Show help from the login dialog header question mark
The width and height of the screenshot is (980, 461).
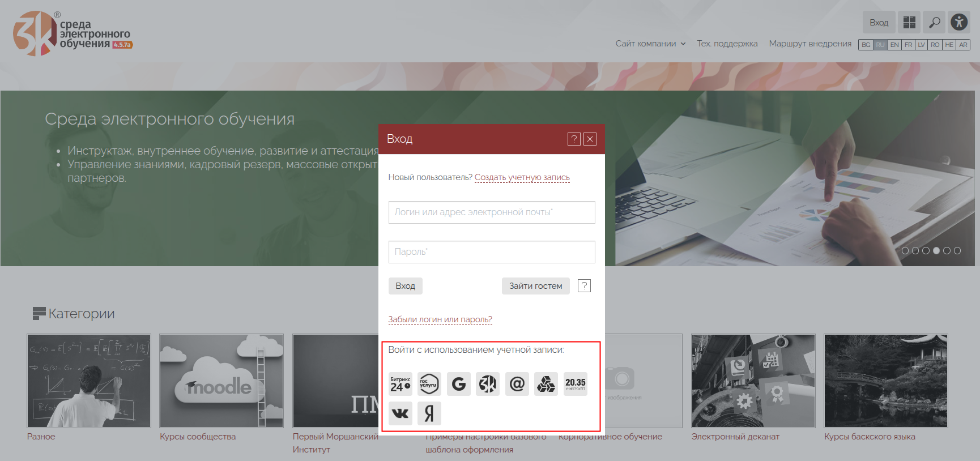(574, 139)
